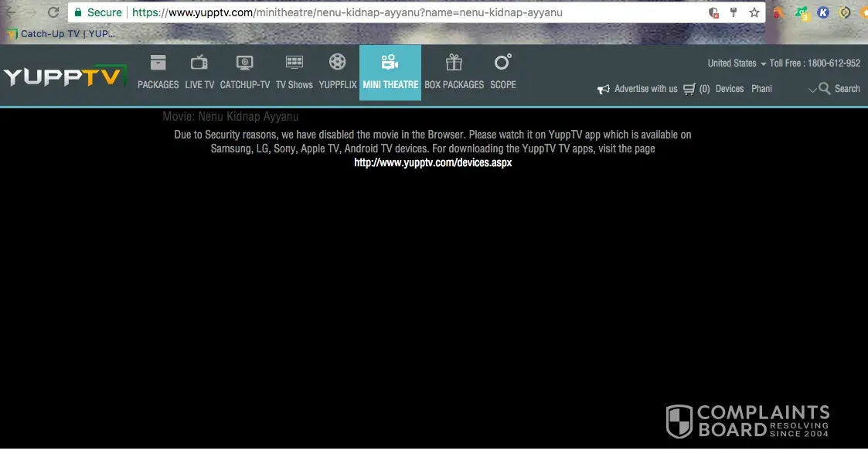Open the United States country dropdown
Screen dimensions: 868x454
pyautogui.click(x=737, y=63)
